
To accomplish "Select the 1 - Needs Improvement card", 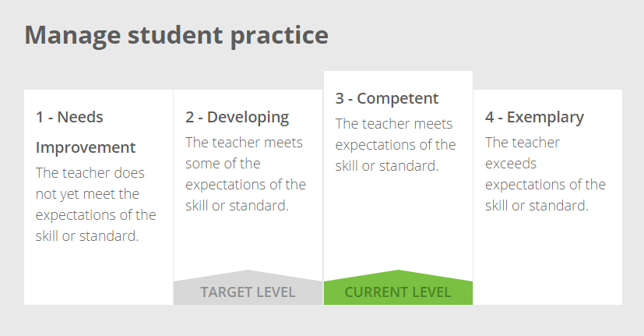I will (x=99, y=197).
